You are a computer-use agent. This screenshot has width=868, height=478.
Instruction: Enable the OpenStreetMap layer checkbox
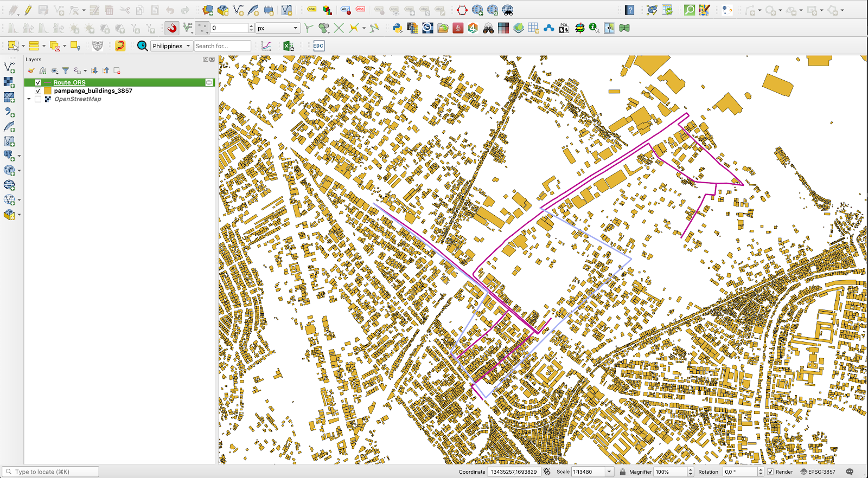point(38,99)
